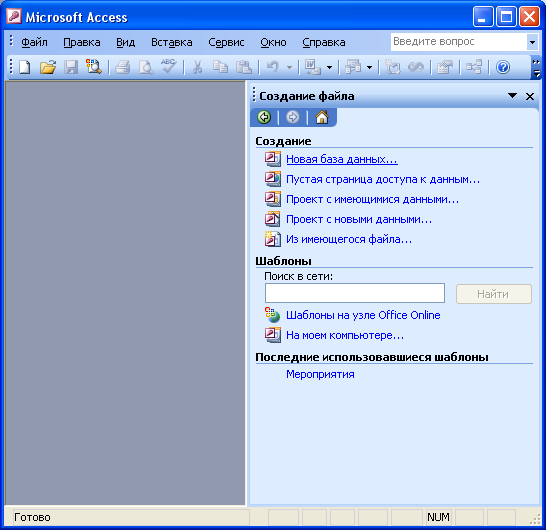
Task: Click the Print toolbar icon
Action: point(123,67)
